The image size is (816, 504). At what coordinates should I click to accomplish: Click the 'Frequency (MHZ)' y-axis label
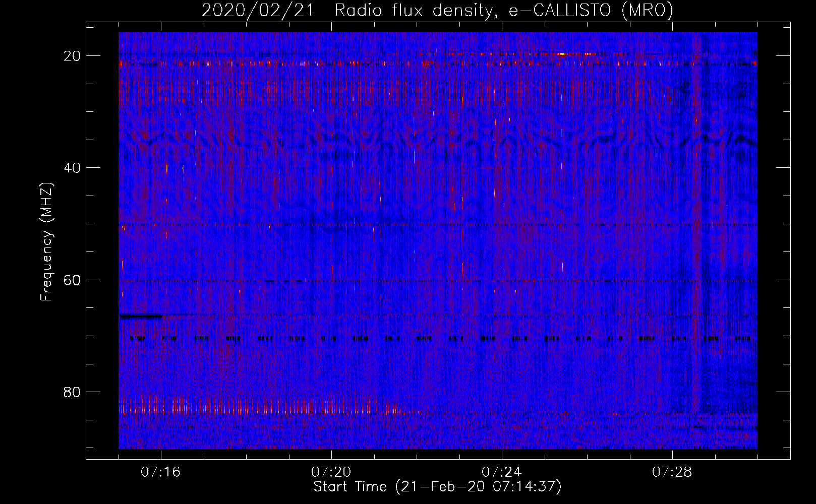[46, 241]
